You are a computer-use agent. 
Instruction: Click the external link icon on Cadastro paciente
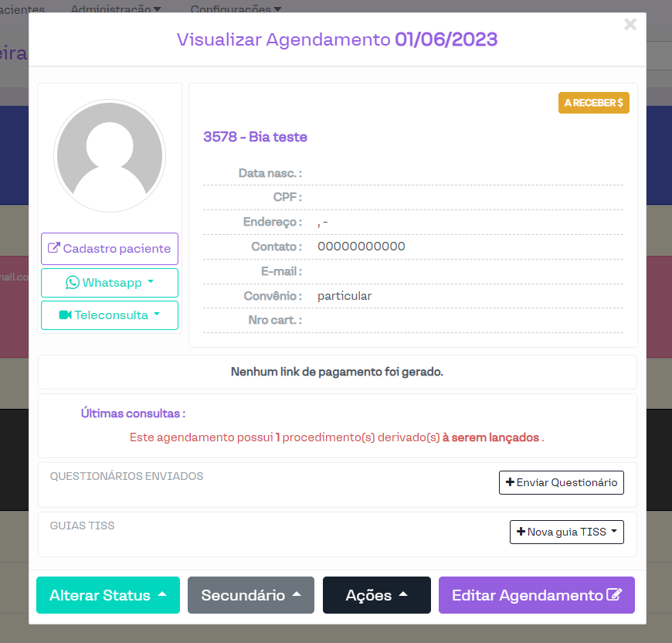point(54,249)
